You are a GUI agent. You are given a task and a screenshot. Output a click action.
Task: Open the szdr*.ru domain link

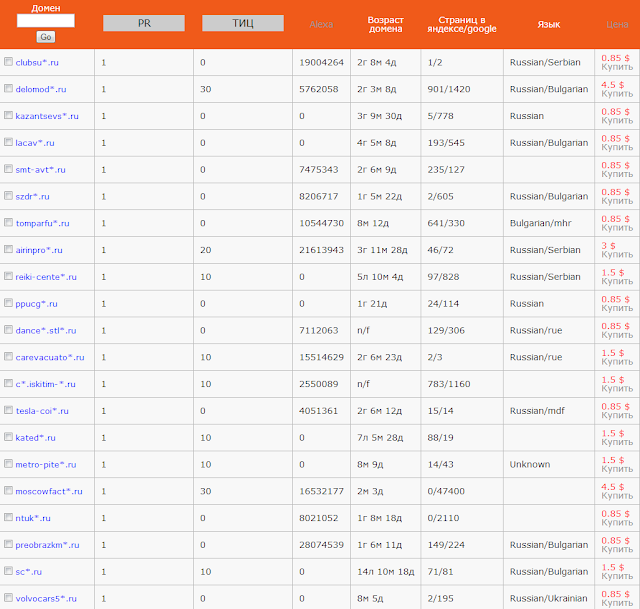pyautogui.click(x=32, y=197)
